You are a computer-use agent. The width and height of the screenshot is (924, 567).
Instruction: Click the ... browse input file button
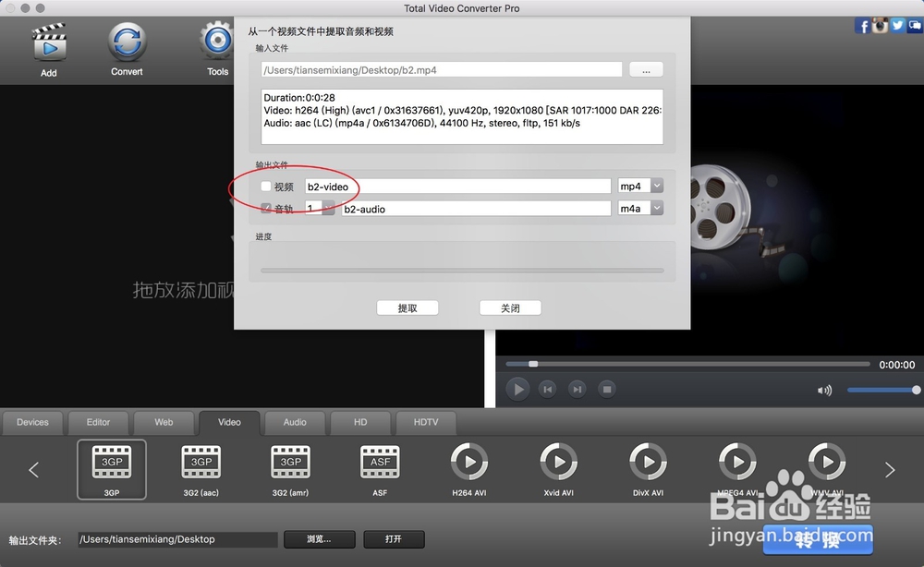click(x=646, y=69)
